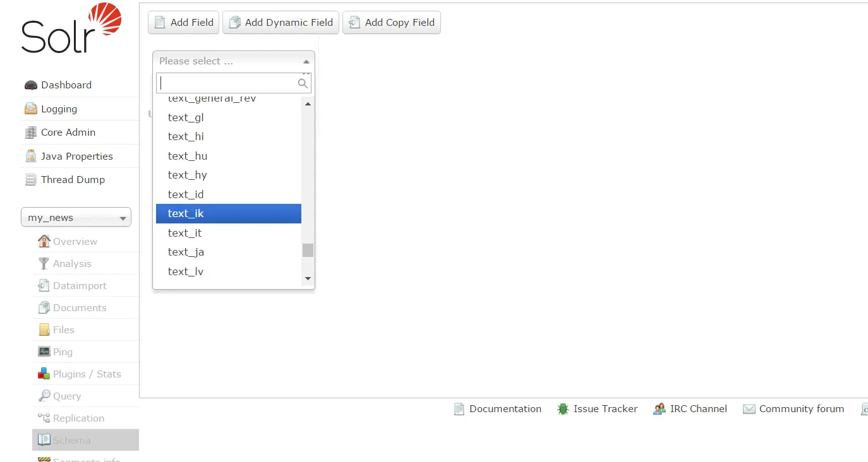Open Plugins / Stats page

click(87, 374)
